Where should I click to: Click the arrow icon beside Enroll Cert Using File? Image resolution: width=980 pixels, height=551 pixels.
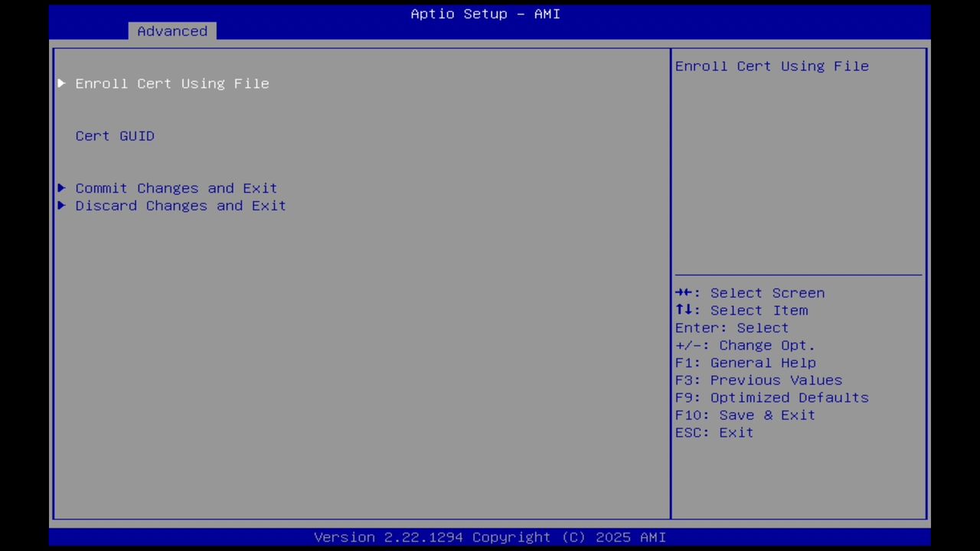tap(61, 83)
